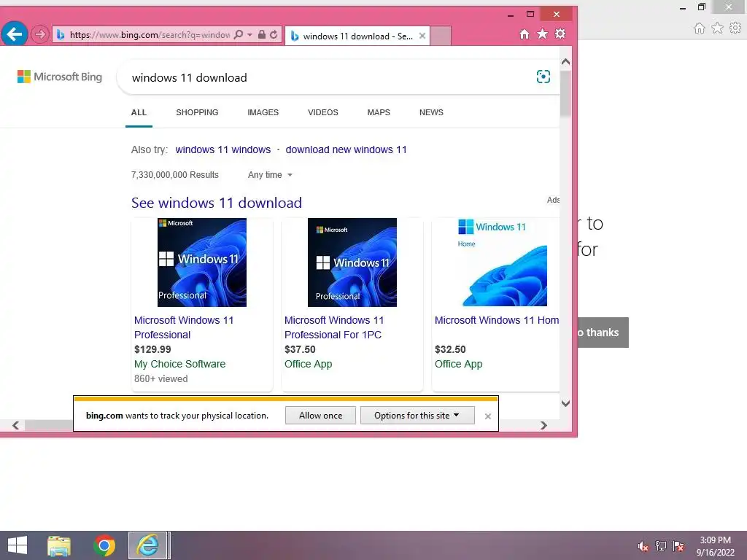This screenshot has height=560, width=747.
Task: Open the MAPS tab
Action: click(379, 113)
